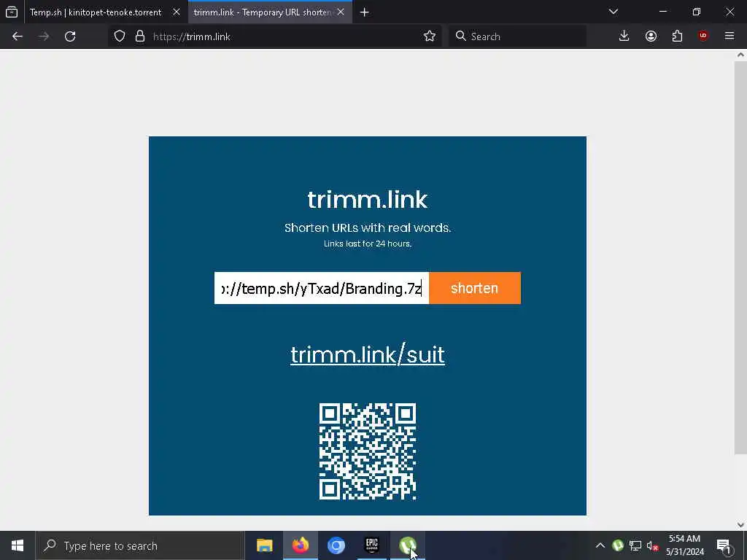Click the 'Shorten URLs with real words.' text

368,228
